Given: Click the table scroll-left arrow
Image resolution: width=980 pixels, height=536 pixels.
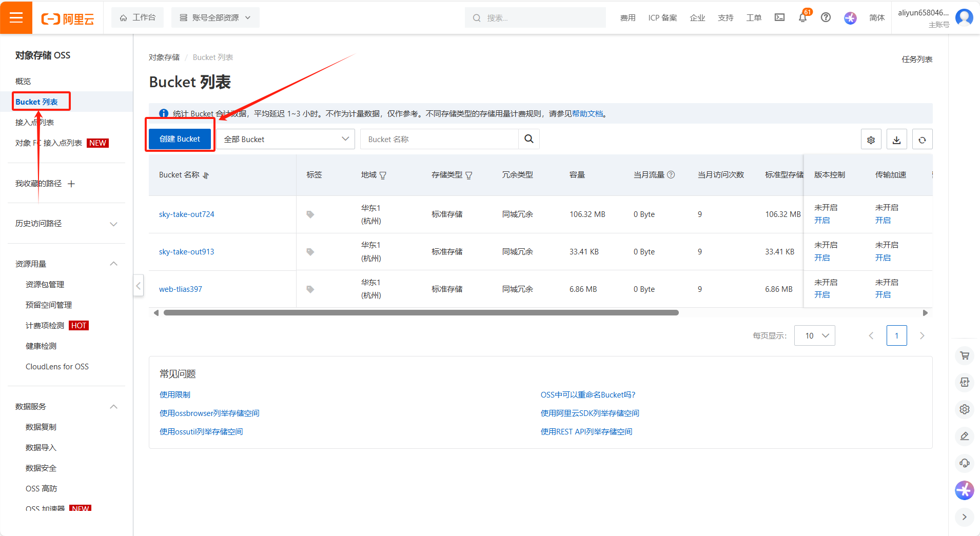Looking at the screenshot, I should (156, 312).
